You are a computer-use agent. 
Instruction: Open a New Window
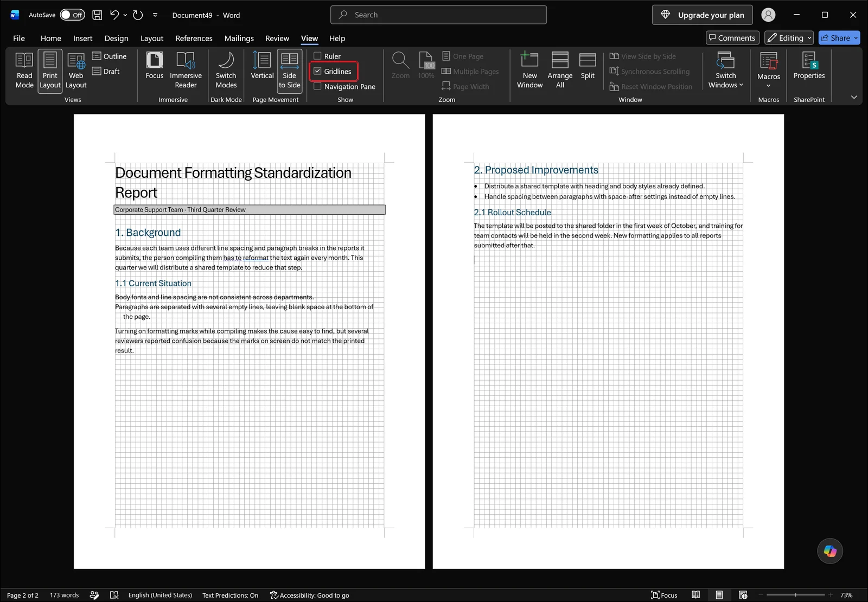pos(529,71)
